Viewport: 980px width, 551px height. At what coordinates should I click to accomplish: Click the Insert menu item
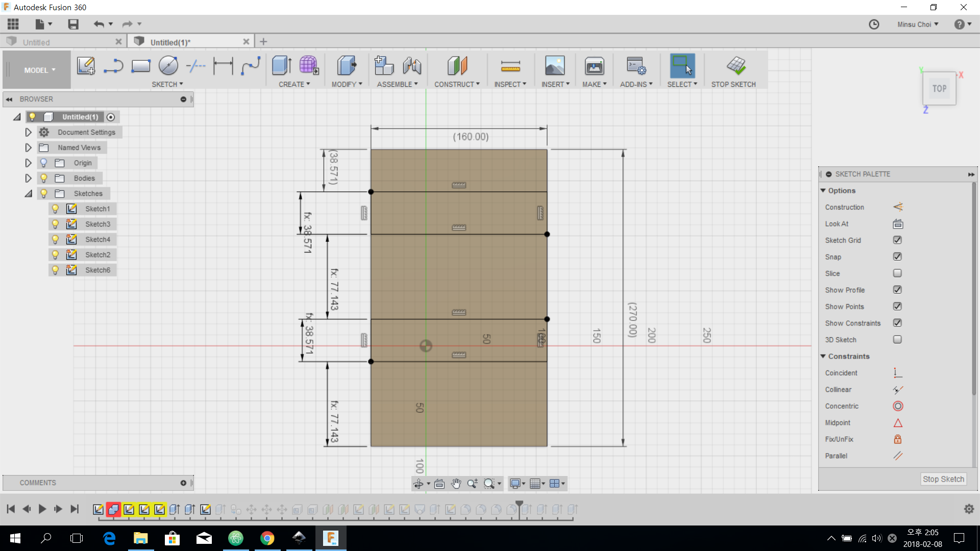tap(554, 84)
